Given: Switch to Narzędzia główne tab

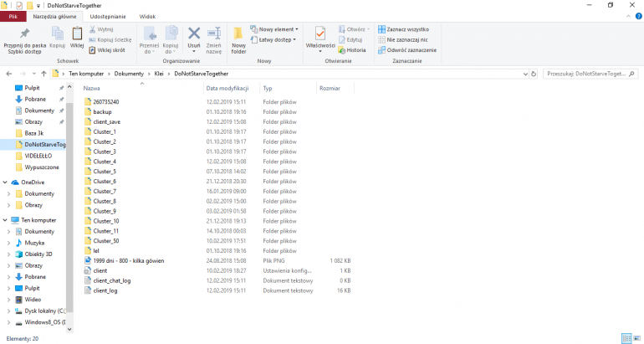Looking at the screenshot, I should (54, 17).
